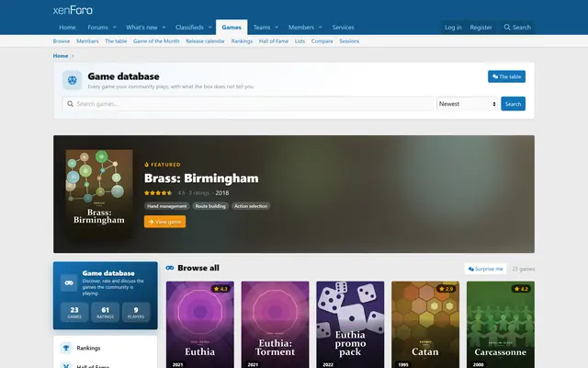This screenshot has height=368, width=588.
Task: Open the Brass: Birmingham featured title
Action: pos(201,178)
